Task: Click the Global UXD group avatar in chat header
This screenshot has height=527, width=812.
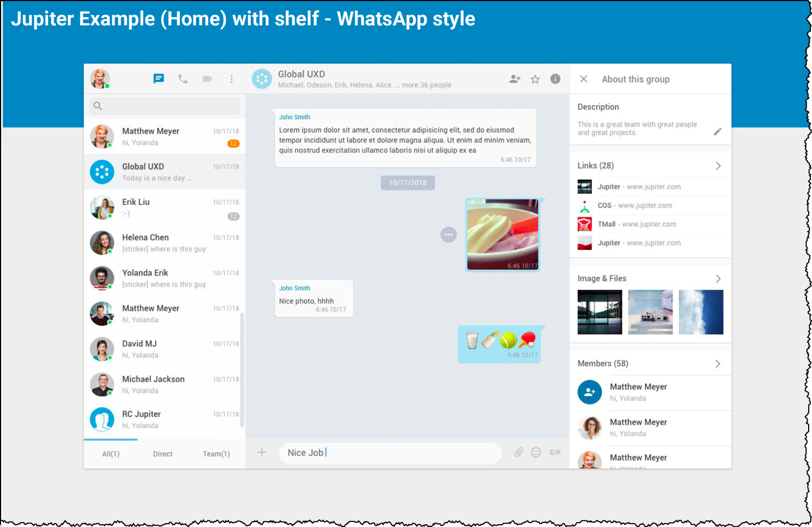Action: (x=262, y=79)
